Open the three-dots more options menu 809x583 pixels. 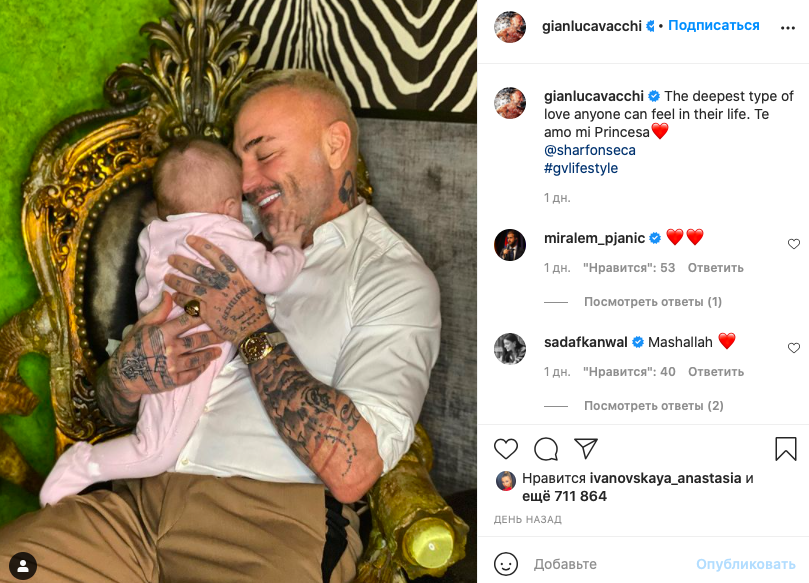(x=787, y=28)
